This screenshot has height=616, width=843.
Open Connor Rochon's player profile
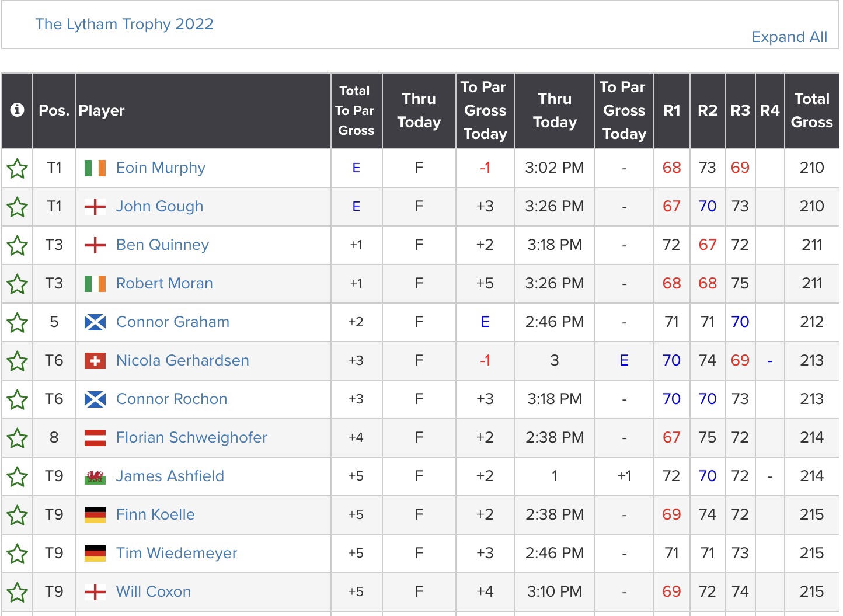(172, 399)
